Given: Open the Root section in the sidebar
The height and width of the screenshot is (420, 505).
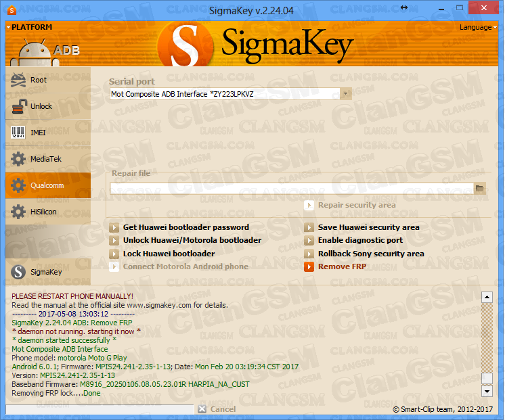Looking at the screenshot, I should [48, 80].
